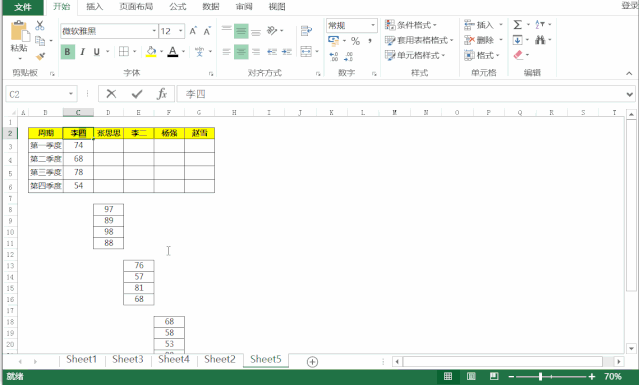Click the increase decimal icon
This screenshot has width=639, height=385.
pyautogui.click(x=334, y=56)
